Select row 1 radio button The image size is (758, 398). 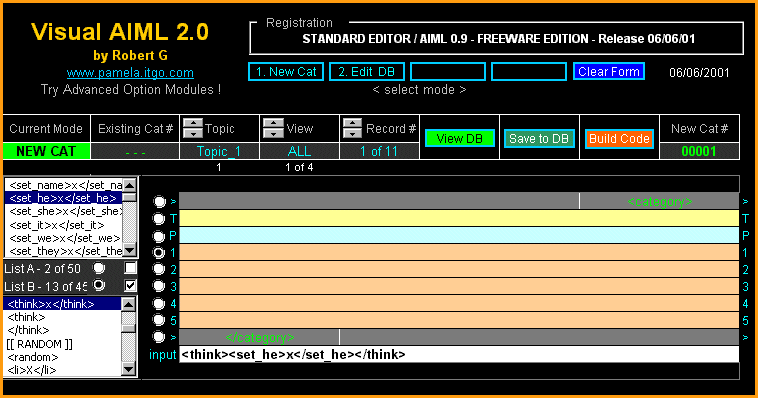[x=159, y=252]
